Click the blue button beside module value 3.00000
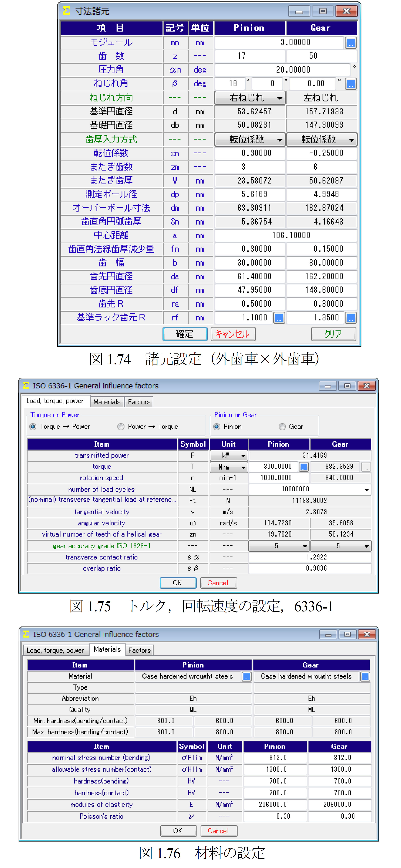 (350, 43)
